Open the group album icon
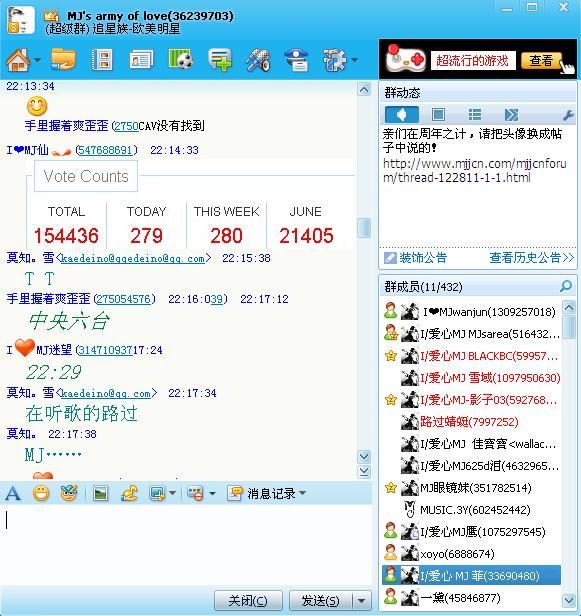This screenshot has height=616, width=581. click(102, 60)
